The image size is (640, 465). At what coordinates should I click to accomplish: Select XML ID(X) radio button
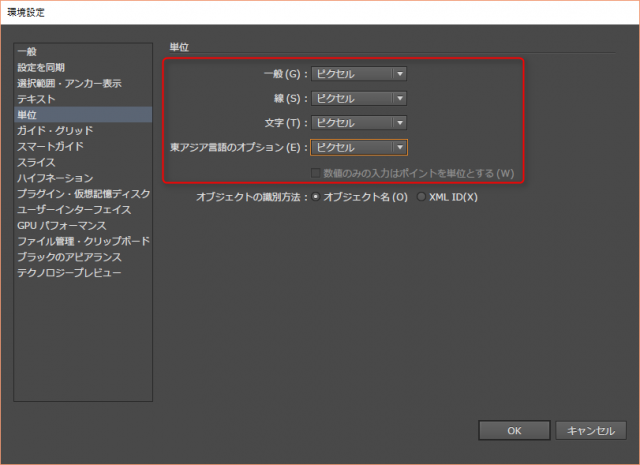tap(421, 197)
